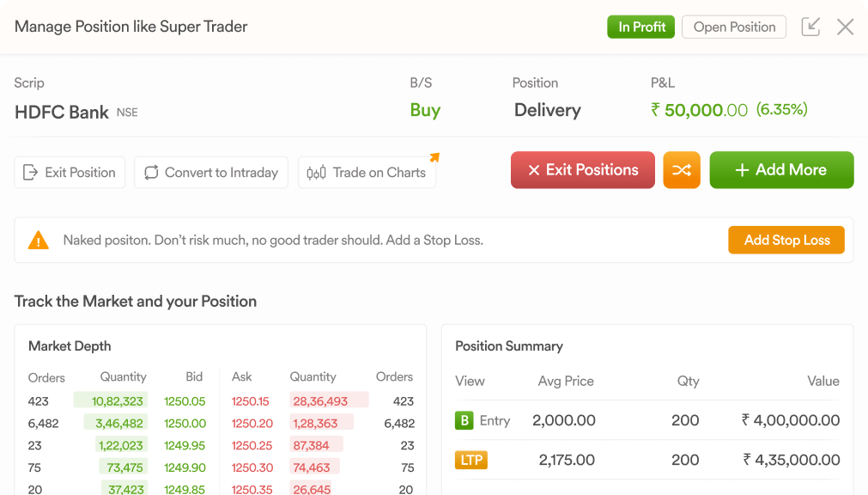Click the candlestick icon on Trade on Charts
The image size is (868, 495).
pyautogui.click(x=316, y=173)
